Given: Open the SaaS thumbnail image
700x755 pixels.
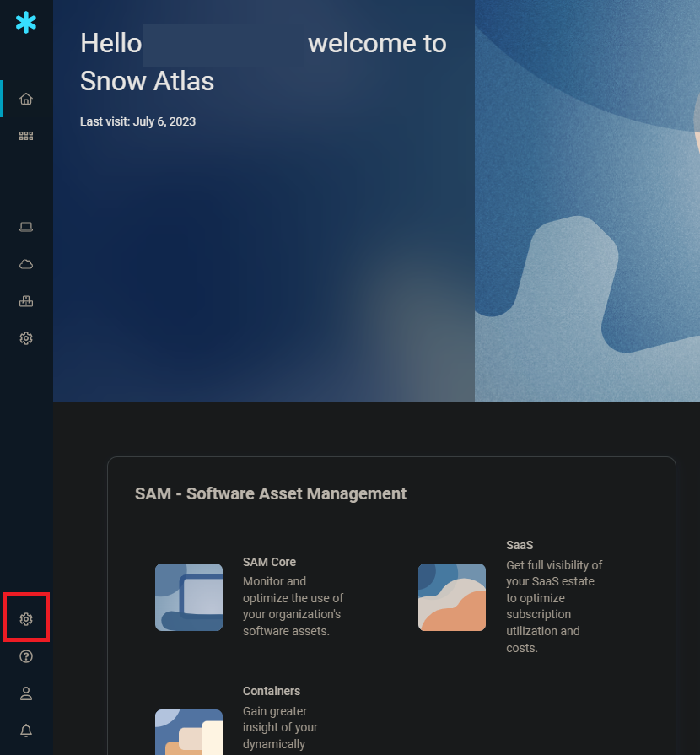Looking at the screenshot, I should 452,597.
